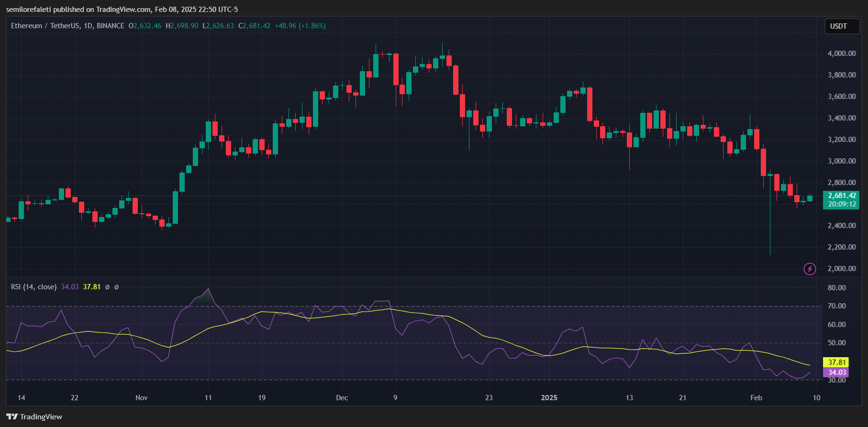Click the TradingView logo at bottom left
The image size is (868, 427).
(x=34, y=416)
